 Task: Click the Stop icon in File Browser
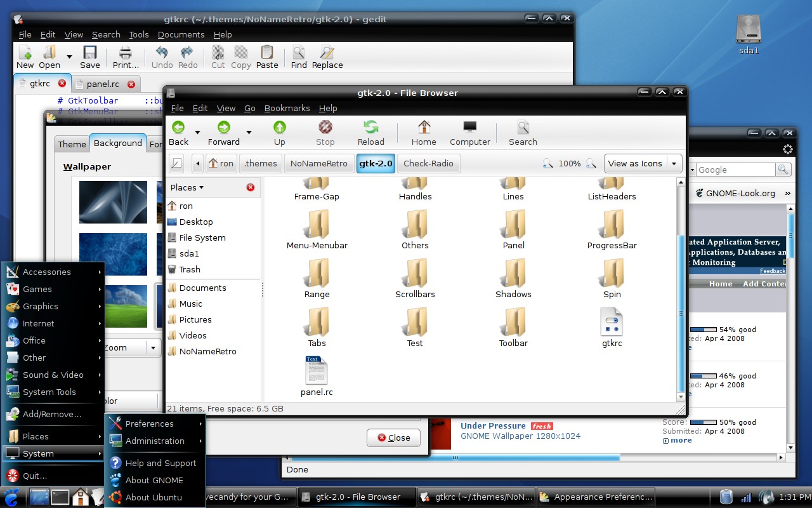pos(325,128)
